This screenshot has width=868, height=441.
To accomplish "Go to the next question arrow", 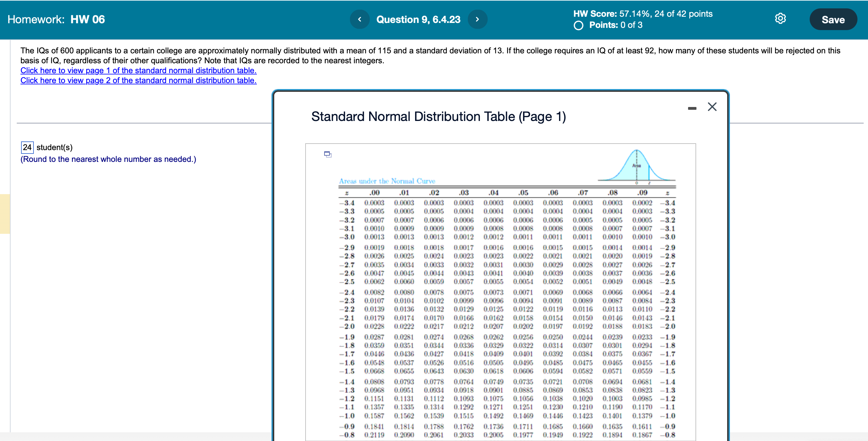I will (477, 19).
